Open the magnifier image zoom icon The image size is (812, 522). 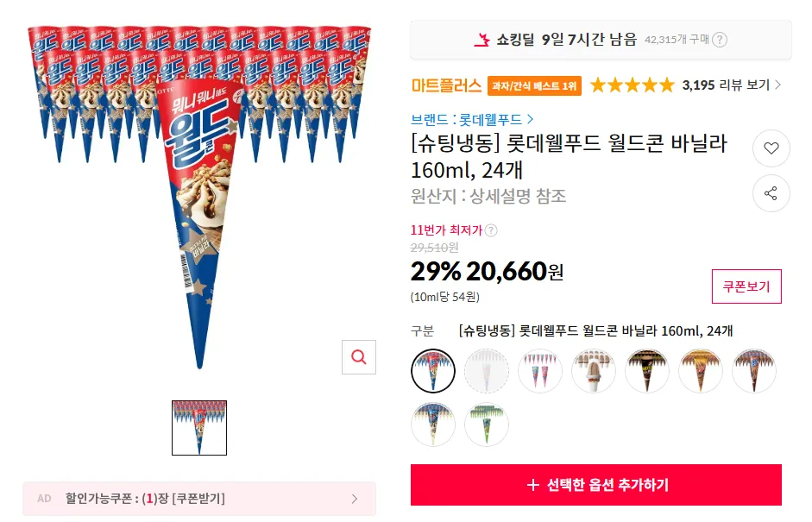[359, 356]
